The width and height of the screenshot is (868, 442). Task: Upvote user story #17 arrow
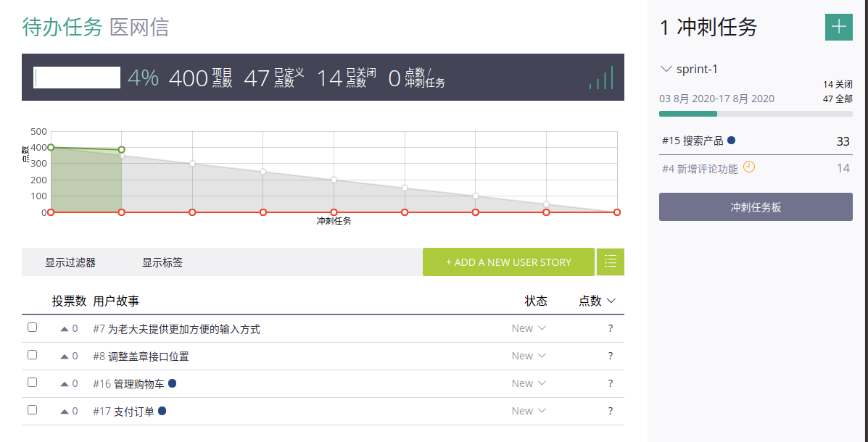pyautogui.click(x=65, y=412)
